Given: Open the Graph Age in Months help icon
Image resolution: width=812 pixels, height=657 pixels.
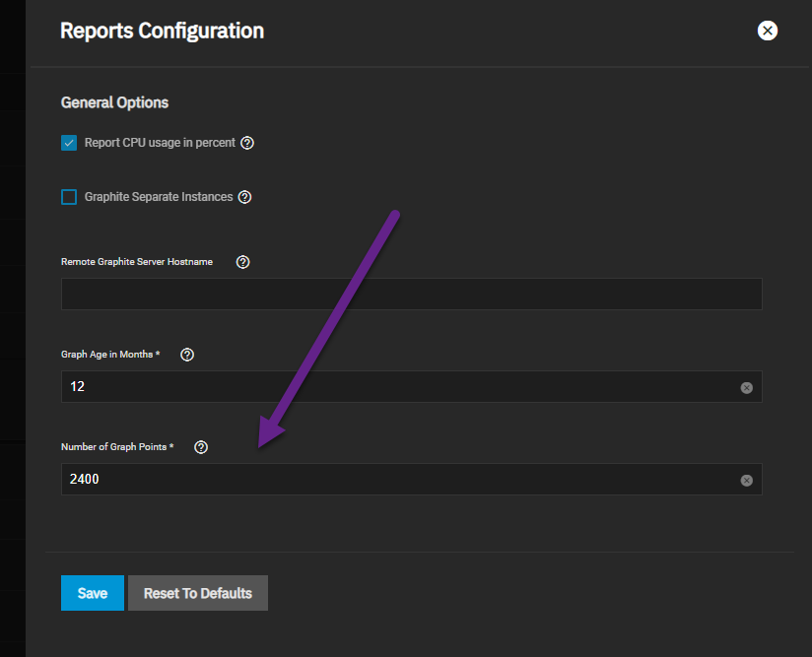Looking at the screenshot, I should pos(187,355).
